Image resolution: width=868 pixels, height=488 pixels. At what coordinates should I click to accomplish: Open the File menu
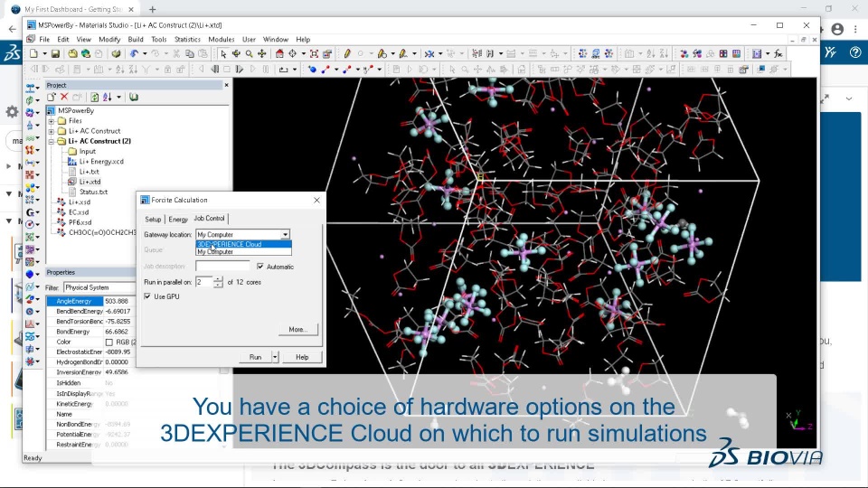click(44, 39)
